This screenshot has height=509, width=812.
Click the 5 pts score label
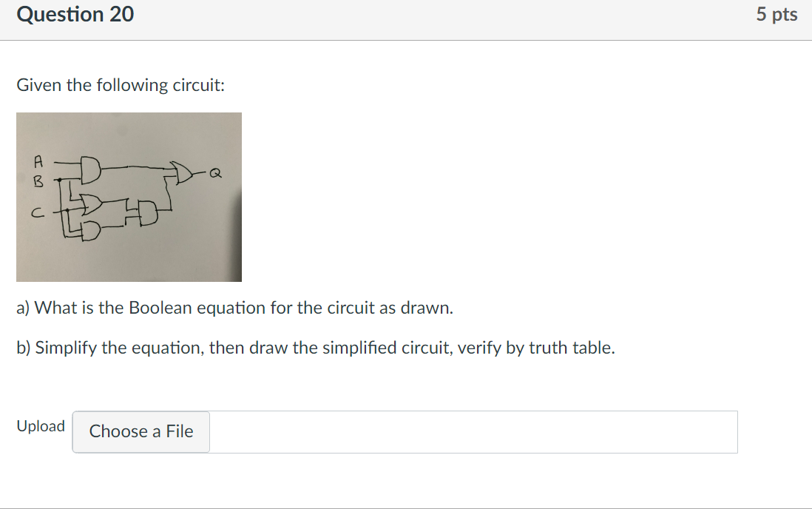pos(777,14)
